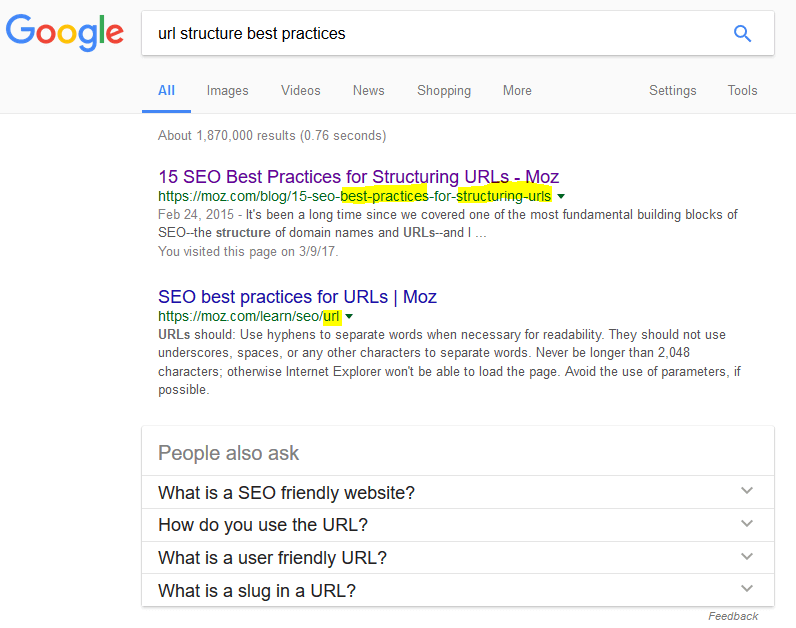This screenshot has width=796, height=628.
Task: Open the News tab
Action: (369, 90)
